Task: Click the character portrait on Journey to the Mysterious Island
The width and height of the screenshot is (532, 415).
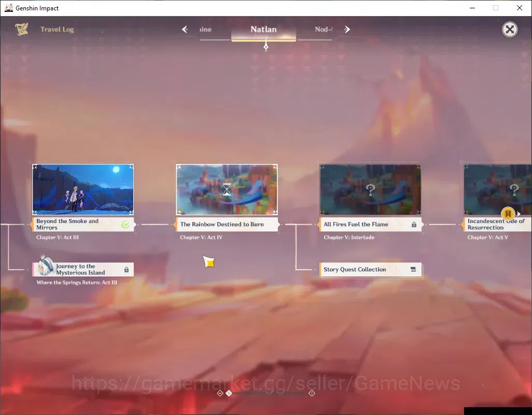Action: click(x=46, y=266)
